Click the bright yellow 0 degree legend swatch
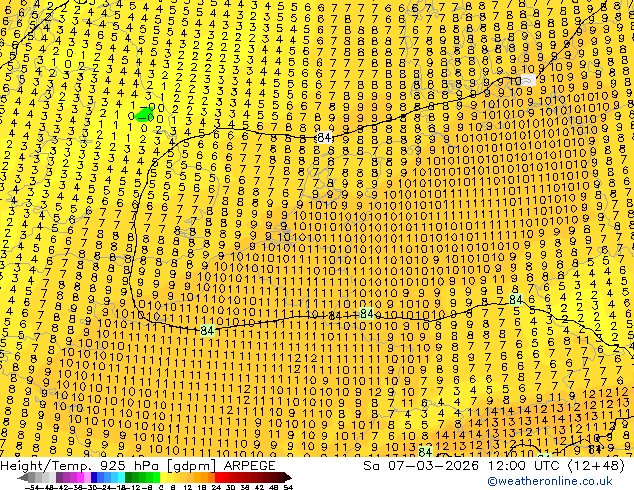Screen dimensions: 634x490 tap(163, 478)
